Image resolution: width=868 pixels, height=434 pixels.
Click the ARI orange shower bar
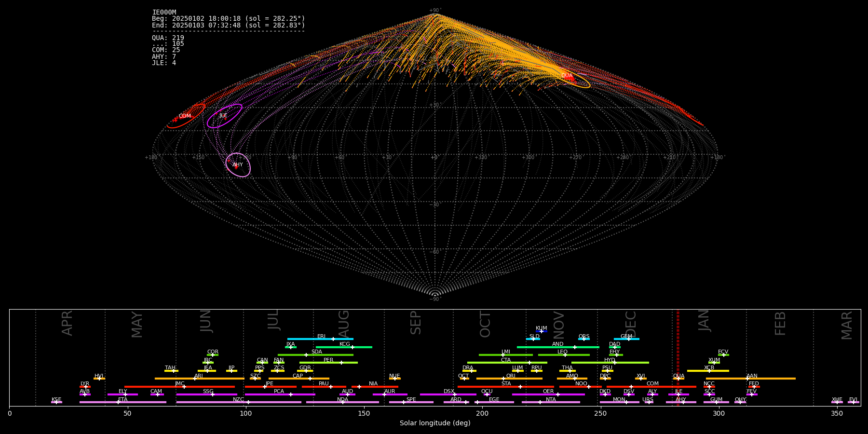(x=200, y=379)
